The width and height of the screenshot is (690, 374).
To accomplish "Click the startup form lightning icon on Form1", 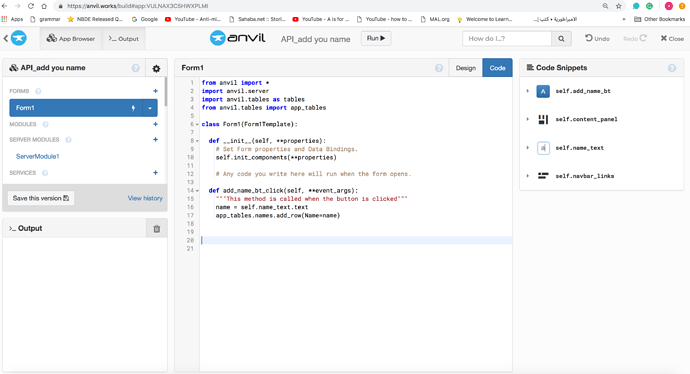I will tap(133, 108).
